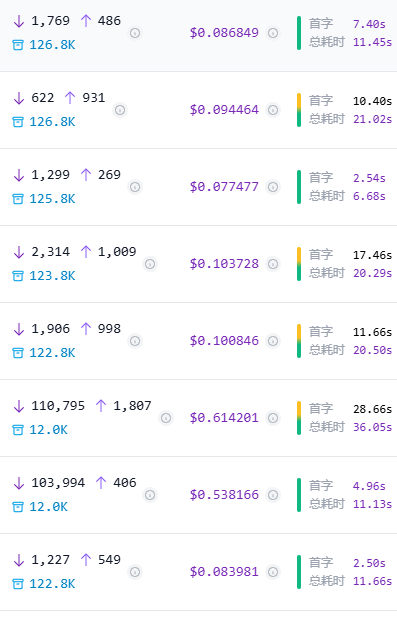Viewport: 397px width, 624px height.
Task: Click info icon beside 1,769 / 486 tokens
Action: coord(135,33)
